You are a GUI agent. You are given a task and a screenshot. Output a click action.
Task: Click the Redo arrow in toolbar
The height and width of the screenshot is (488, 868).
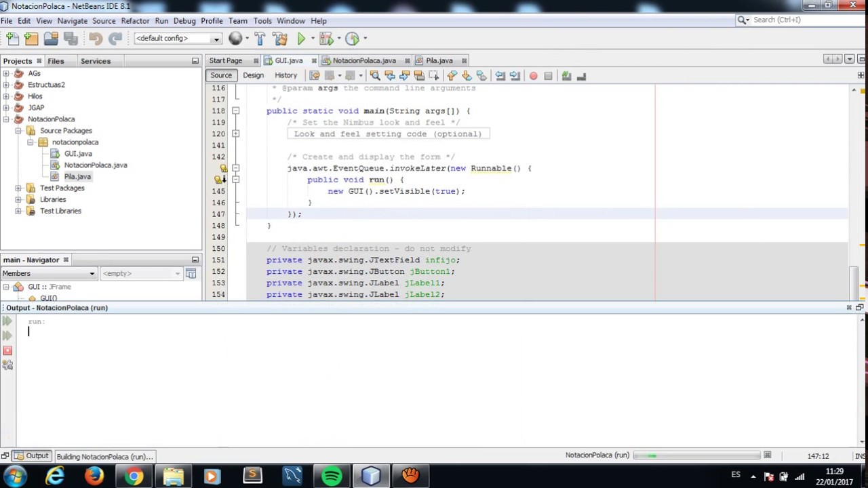pyautogui.click(x=115, y=39)
